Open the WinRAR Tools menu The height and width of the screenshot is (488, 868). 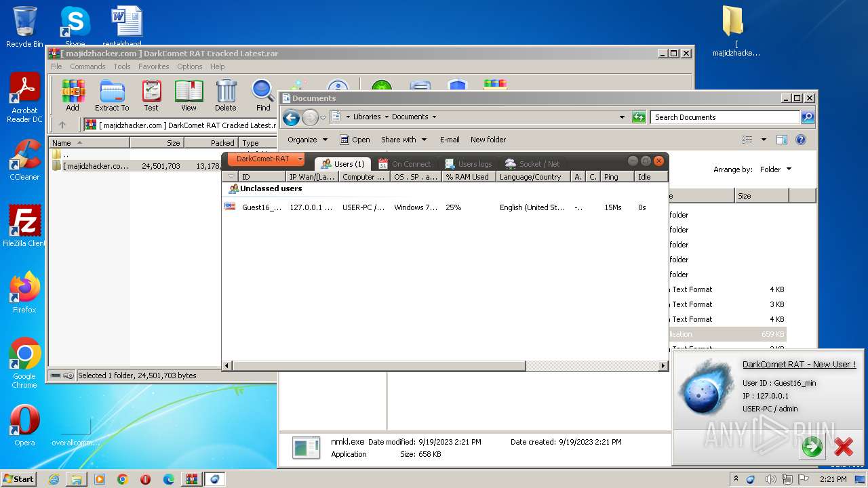122,66
